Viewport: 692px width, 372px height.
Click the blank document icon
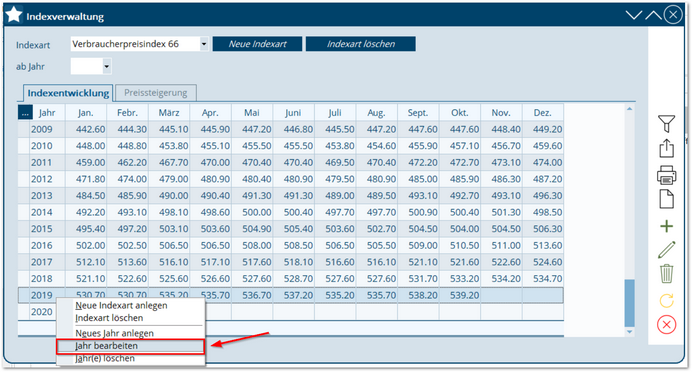click(666, 199)
